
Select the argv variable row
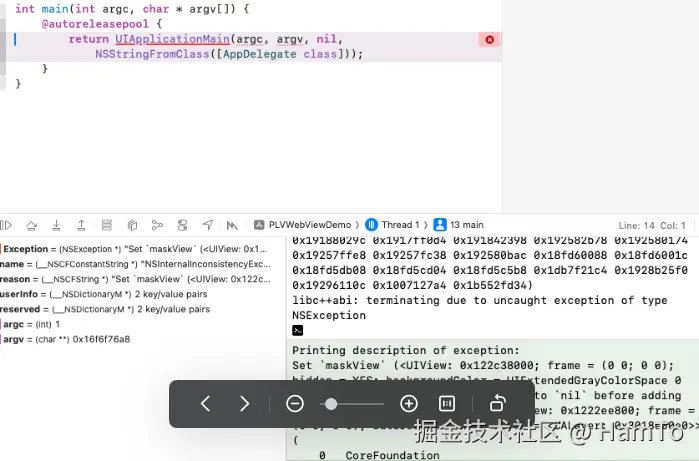[66, 339]
